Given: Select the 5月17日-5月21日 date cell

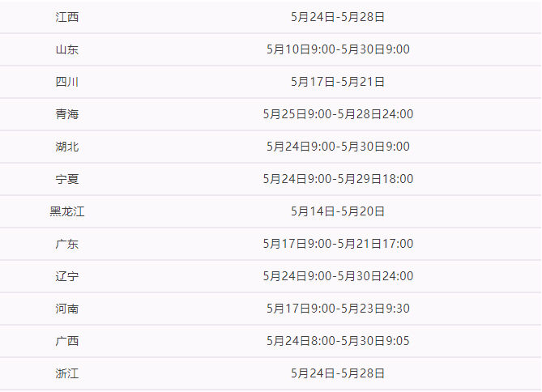Looking at the screenshot, I should (338, 82).
